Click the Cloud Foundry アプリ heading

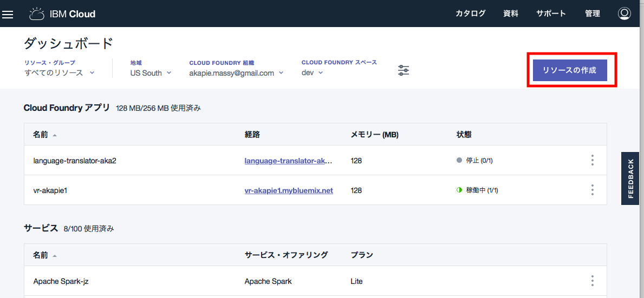(x=67, y=108)
